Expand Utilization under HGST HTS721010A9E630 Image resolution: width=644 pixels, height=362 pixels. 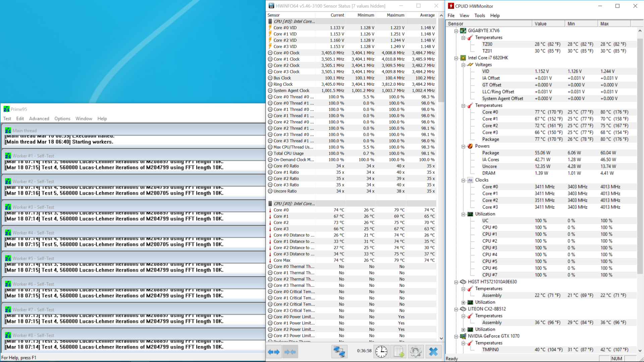463,302
